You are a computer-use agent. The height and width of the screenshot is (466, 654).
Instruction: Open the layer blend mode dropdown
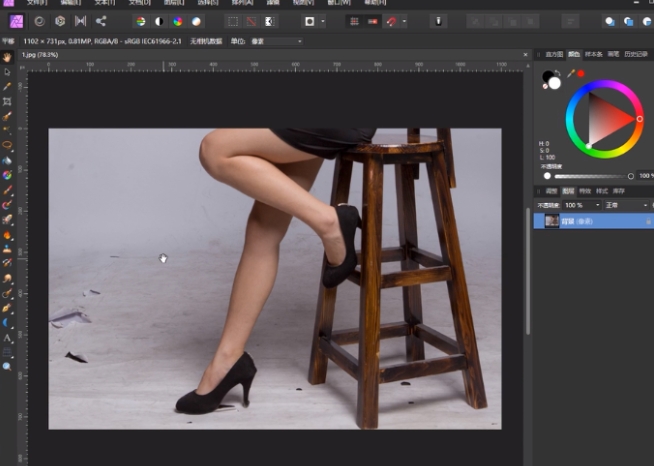[x=626, y=205]
